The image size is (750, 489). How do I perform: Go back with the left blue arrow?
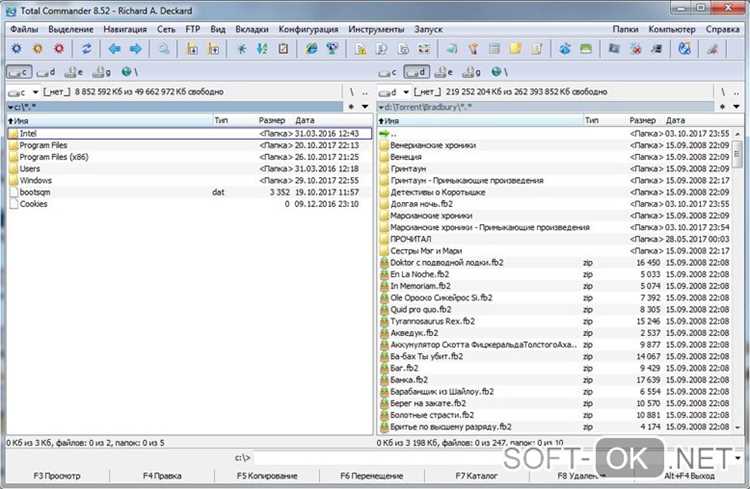tap(114, 48)
